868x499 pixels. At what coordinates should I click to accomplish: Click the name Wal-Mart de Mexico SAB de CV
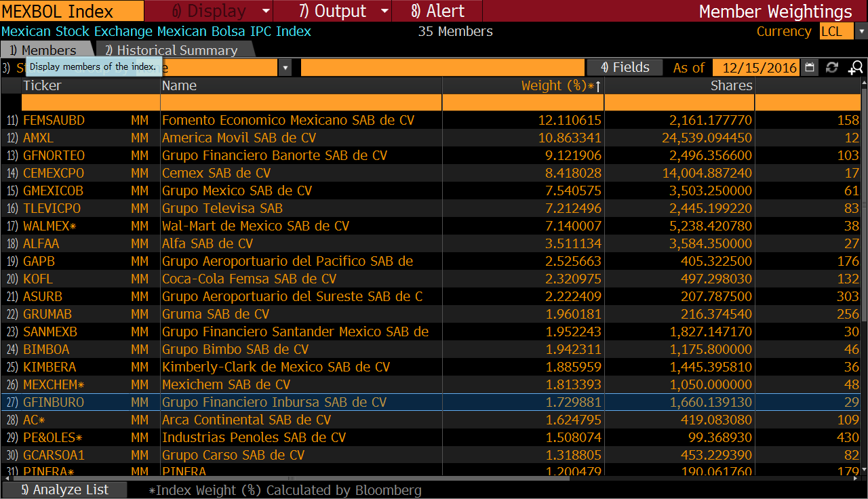pyautogui.click(x=256, y=226)
